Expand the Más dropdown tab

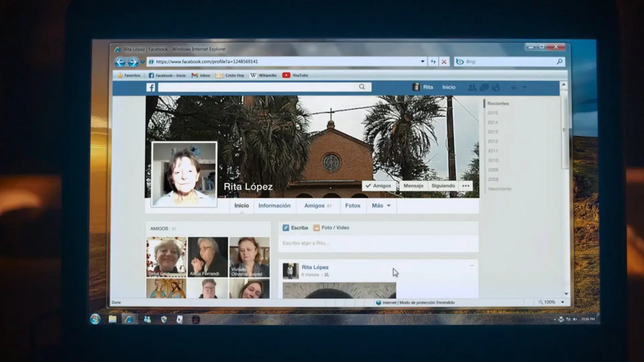tap(381, 205)
